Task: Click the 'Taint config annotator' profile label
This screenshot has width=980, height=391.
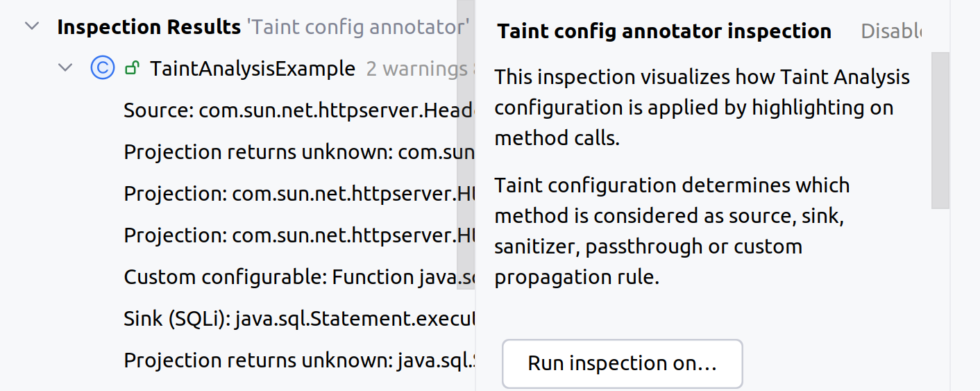Action: coord(358,28)
